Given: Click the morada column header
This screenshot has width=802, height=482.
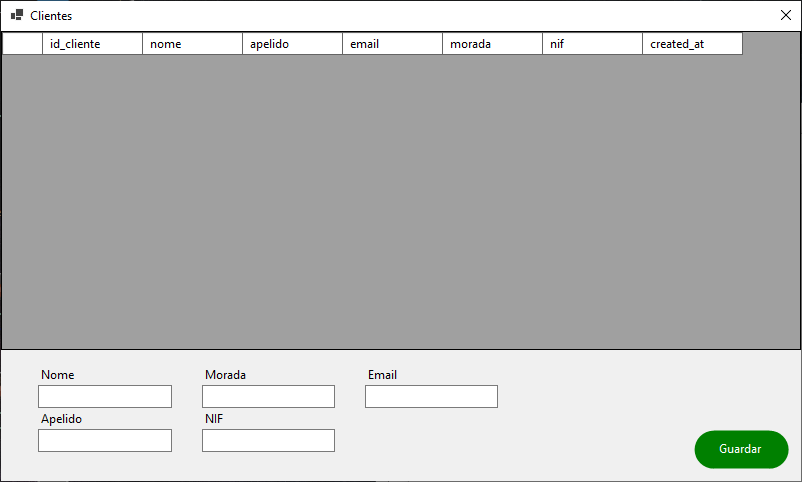Looking at the screenshot, I should pos(492,44).
